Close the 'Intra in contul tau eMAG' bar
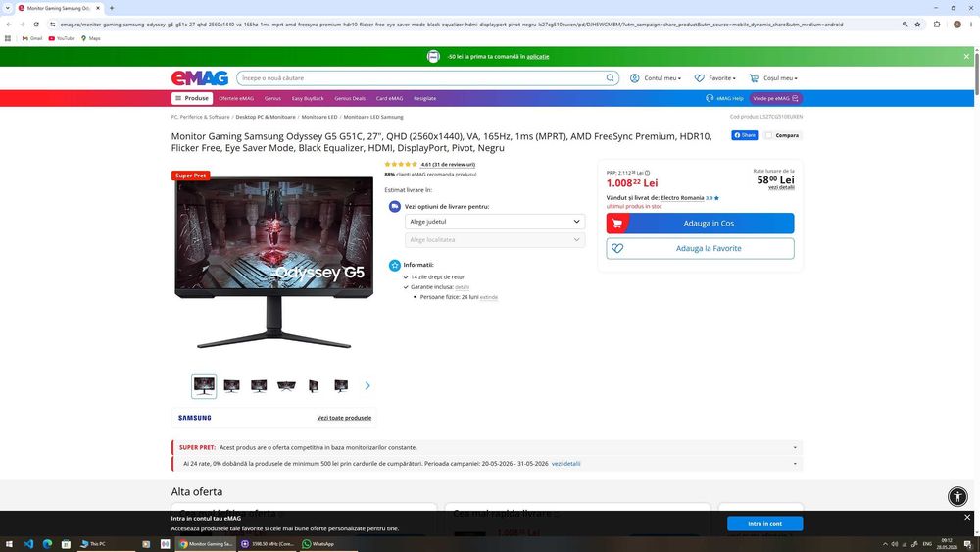 click(967, 517)
